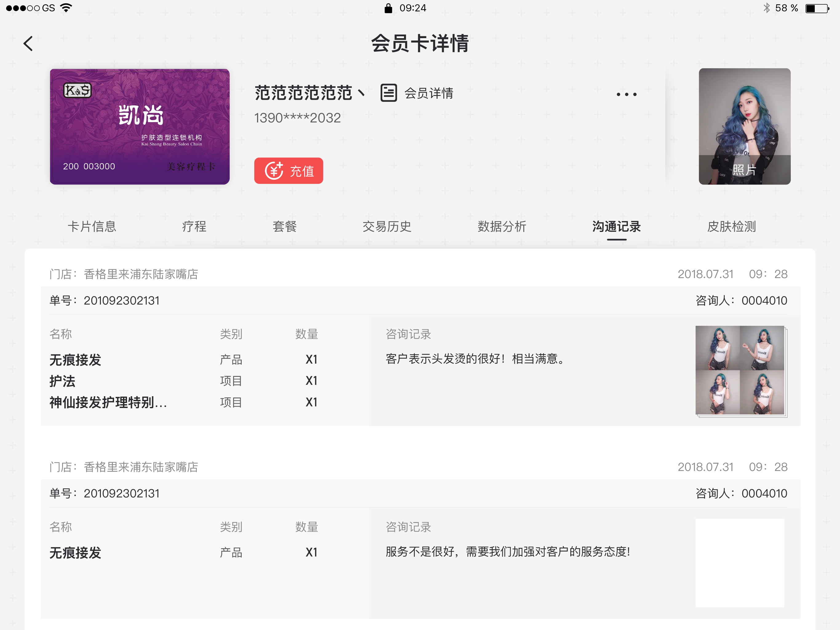Switch to the 疗程 tab
This screenshot has width=840, height=630.
[194, 226]
